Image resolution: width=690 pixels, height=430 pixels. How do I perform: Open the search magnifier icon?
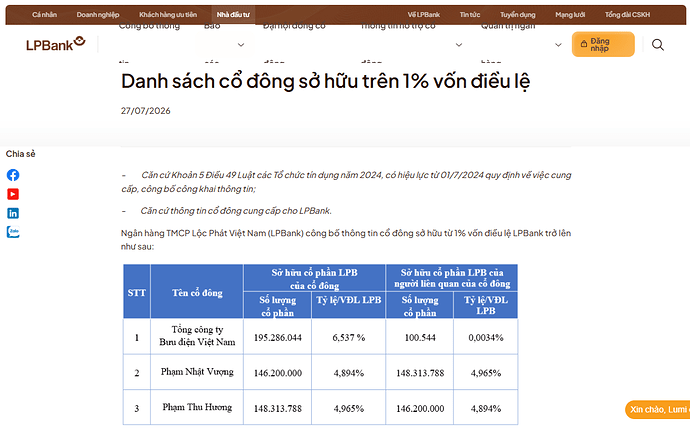click(658, 44)
